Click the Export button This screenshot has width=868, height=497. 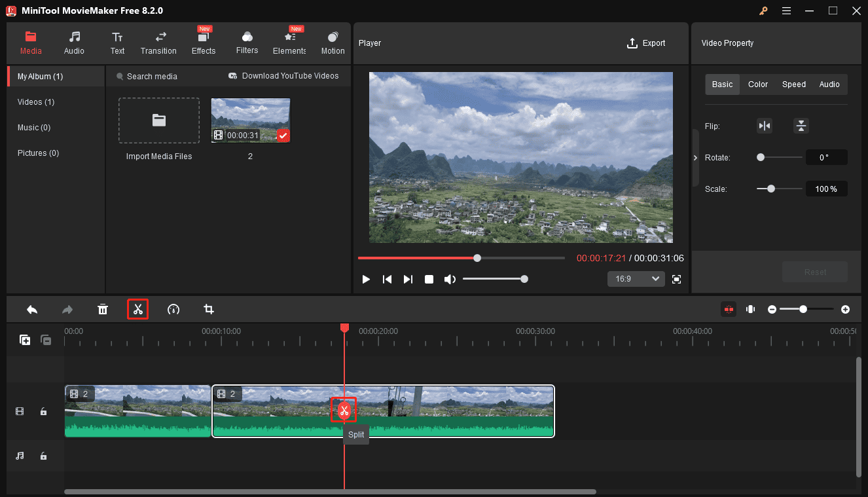pyautogui.click(x=646, y=43)
